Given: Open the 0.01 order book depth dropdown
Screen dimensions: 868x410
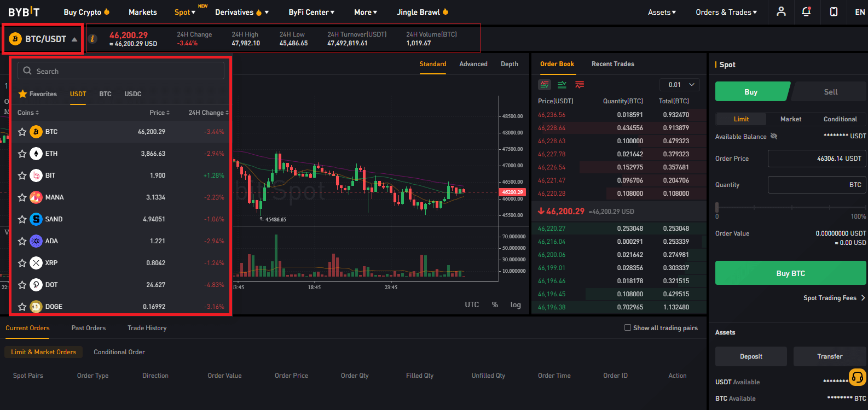Looking at the screenshot, I should tap(680, 85).
